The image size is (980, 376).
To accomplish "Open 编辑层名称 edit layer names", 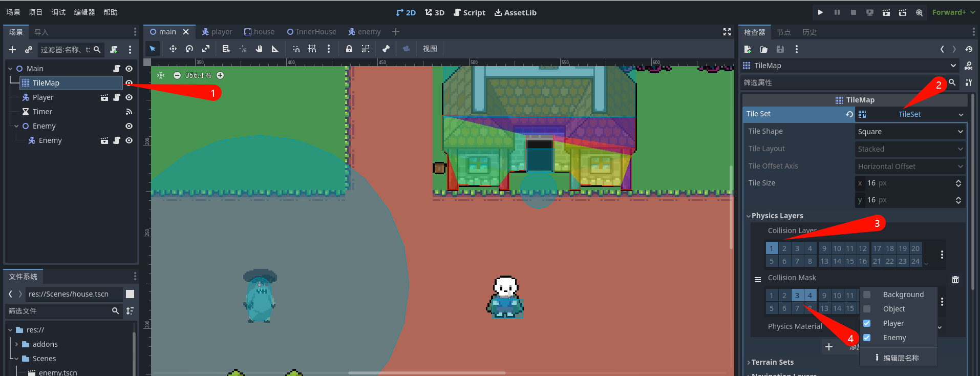I will click(x=899, y=358).
